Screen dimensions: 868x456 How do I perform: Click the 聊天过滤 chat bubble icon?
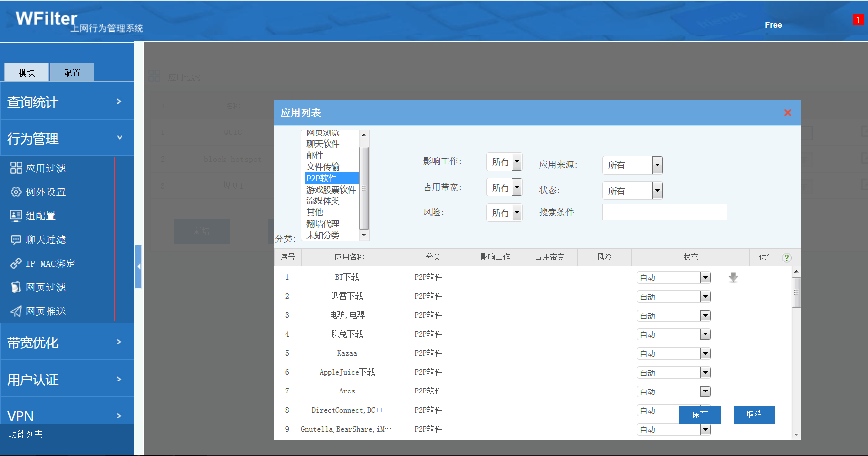pyautogui.click(x=16, y=240)
